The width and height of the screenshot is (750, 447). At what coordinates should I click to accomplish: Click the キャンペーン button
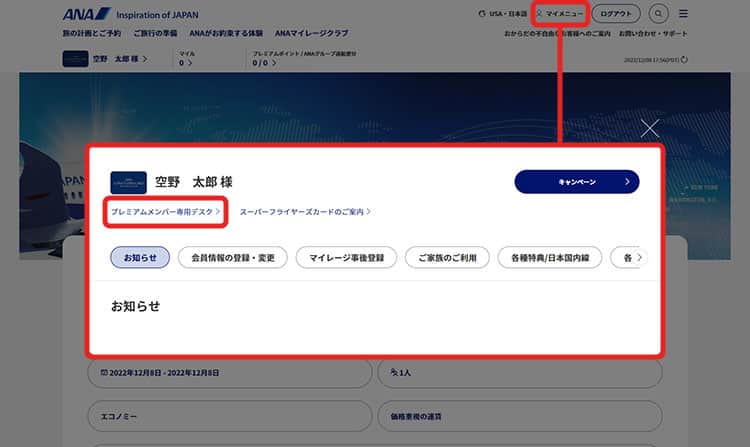coord(577,182)
